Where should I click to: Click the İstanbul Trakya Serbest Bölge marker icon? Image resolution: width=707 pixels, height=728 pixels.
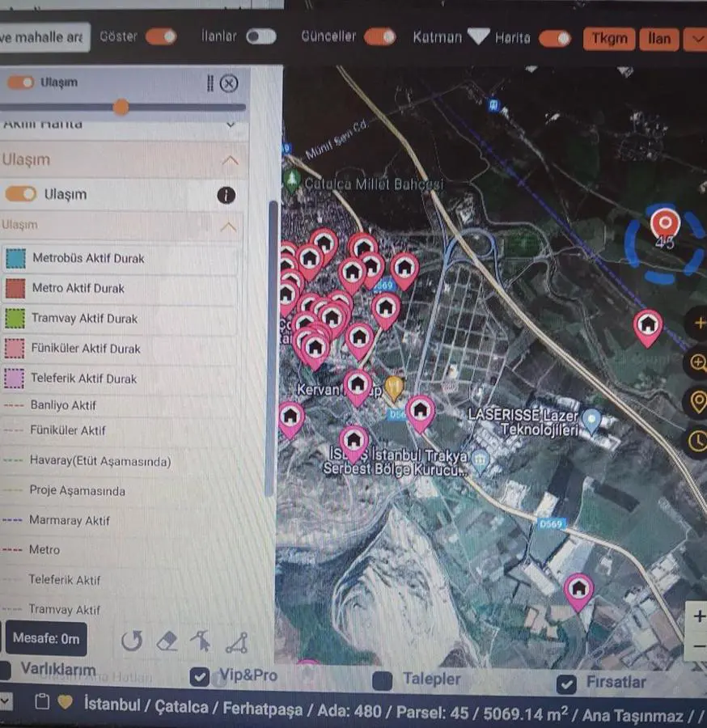pyautogui.click(x=480, y=459)
